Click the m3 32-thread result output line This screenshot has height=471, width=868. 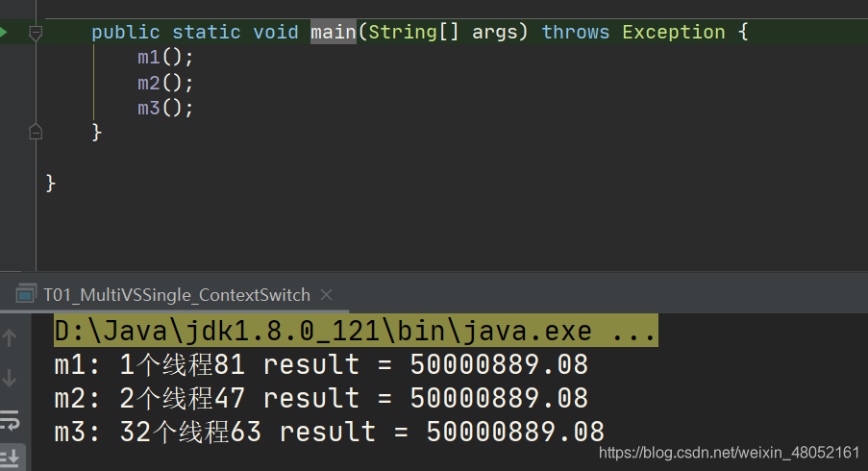coord(330,432)
